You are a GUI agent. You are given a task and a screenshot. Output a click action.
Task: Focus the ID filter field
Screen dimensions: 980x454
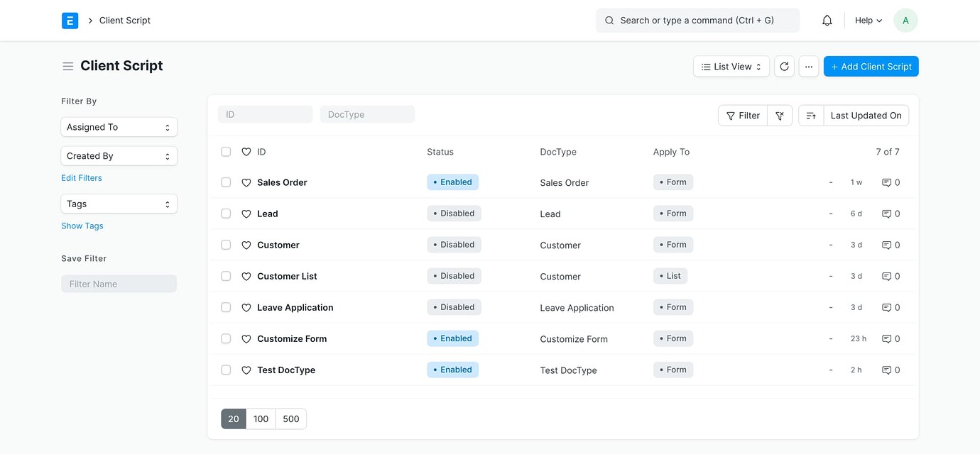click(265, 114)
